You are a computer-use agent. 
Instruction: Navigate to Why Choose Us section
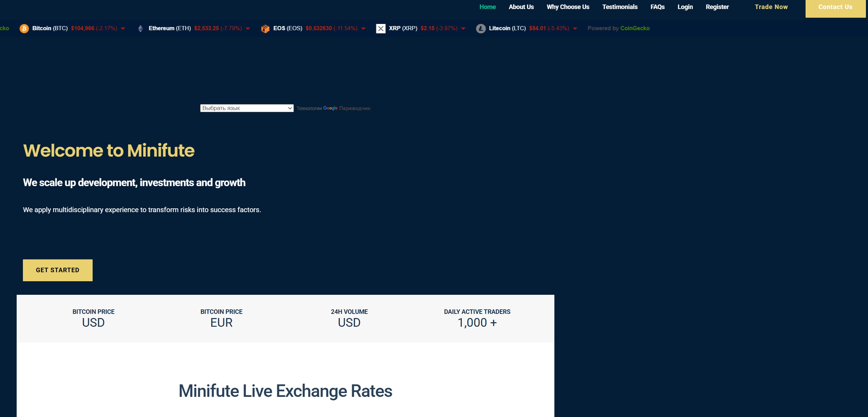pos(568,7)
